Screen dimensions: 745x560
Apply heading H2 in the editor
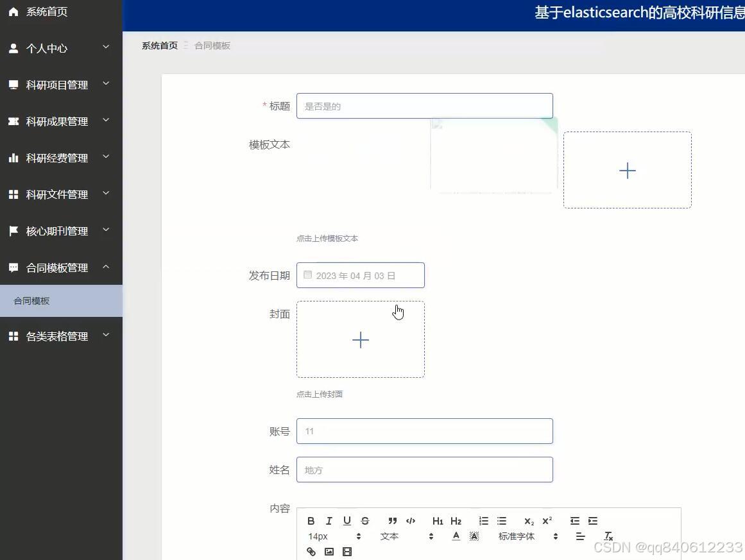pos(456,521)
